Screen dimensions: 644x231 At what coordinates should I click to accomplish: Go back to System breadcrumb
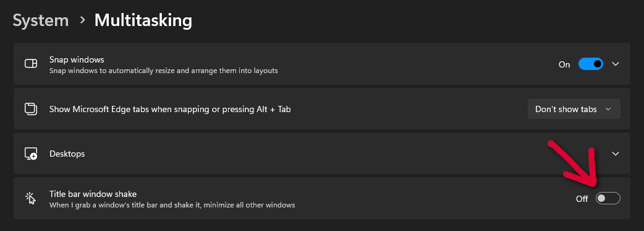(41, 20)
